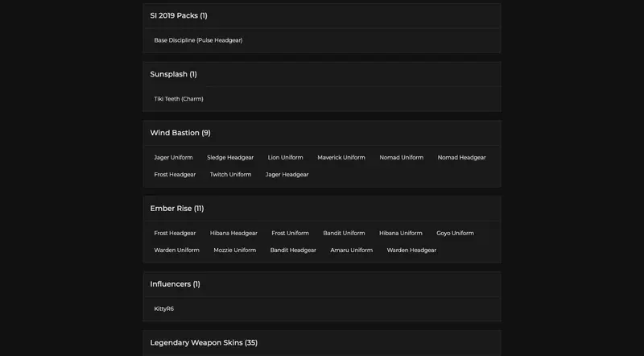Toggle the Wind Bastion (9) section

pyautogui.click(x=180, y=133)
